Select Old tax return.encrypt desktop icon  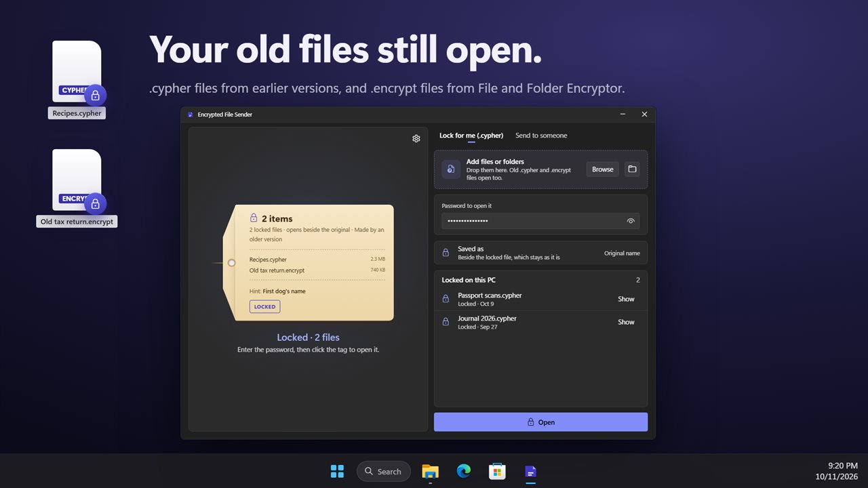(77, 181)
